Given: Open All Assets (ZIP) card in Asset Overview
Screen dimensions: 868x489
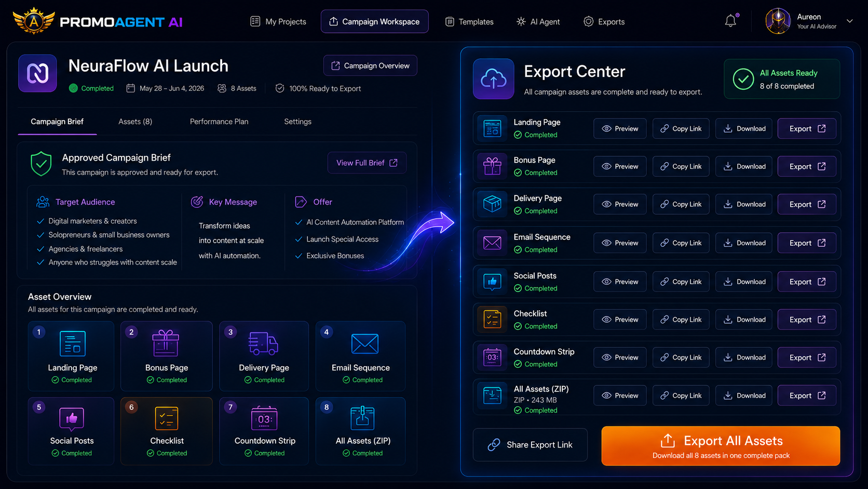Looking at the screenshot, I should tap(361, 431).
